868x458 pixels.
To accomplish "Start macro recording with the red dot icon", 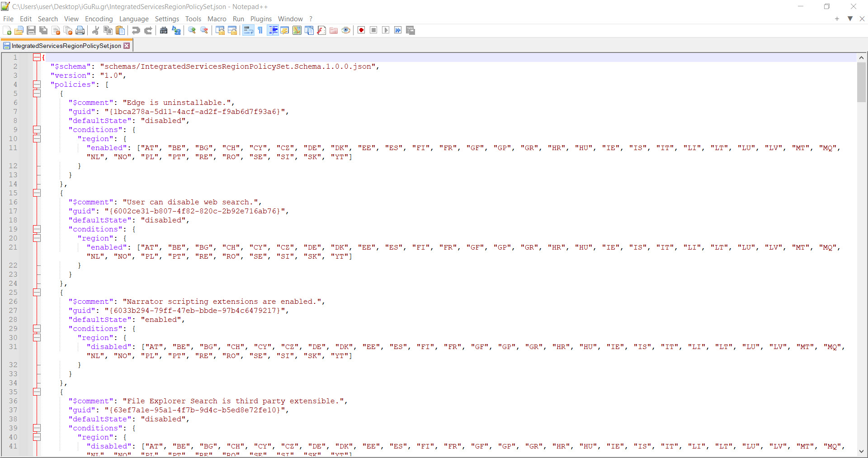I will point(361,30).
